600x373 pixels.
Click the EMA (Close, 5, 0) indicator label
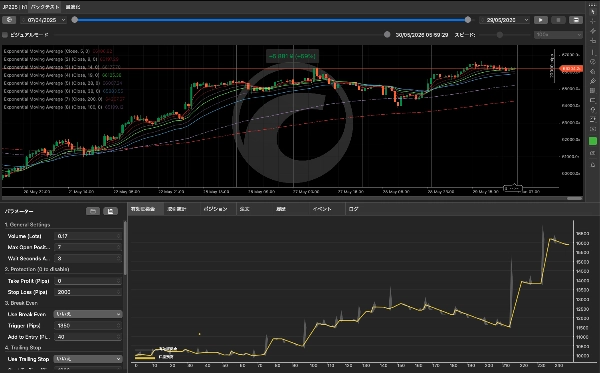click(47, 51)
